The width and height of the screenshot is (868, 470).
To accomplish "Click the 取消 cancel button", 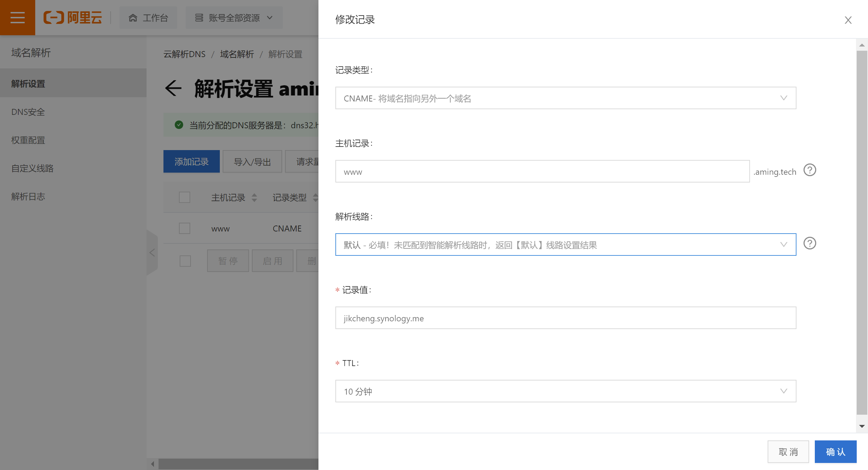I will coord(788,452).
